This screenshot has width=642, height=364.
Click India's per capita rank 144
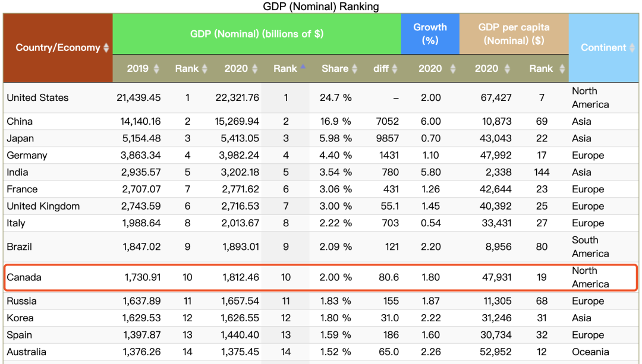tap(542, 172)
